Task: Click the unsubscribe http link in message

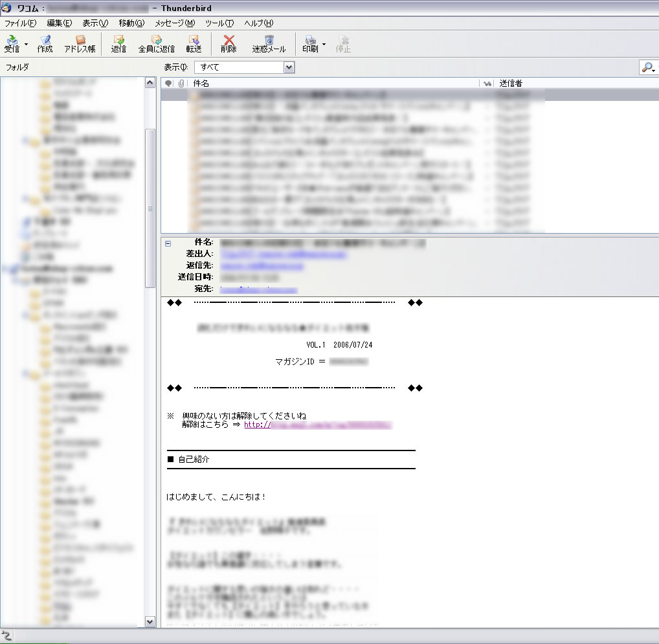Action: (x=317, y=425)
